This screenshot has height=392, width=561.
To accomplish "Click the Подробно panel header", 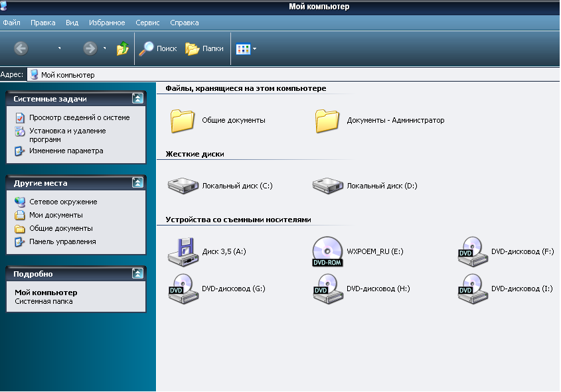I will tap(76, 274).
